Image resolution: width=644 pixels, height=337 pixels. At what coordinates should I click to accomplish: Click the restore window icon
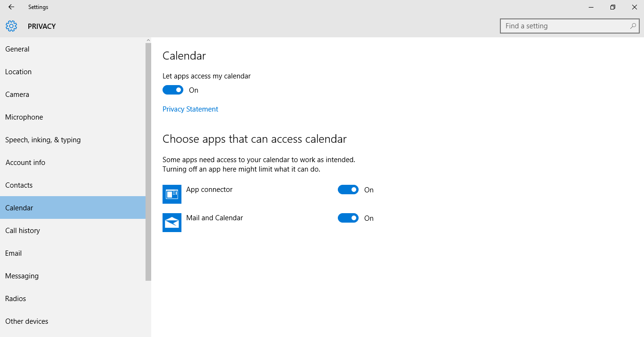point(613,7)
